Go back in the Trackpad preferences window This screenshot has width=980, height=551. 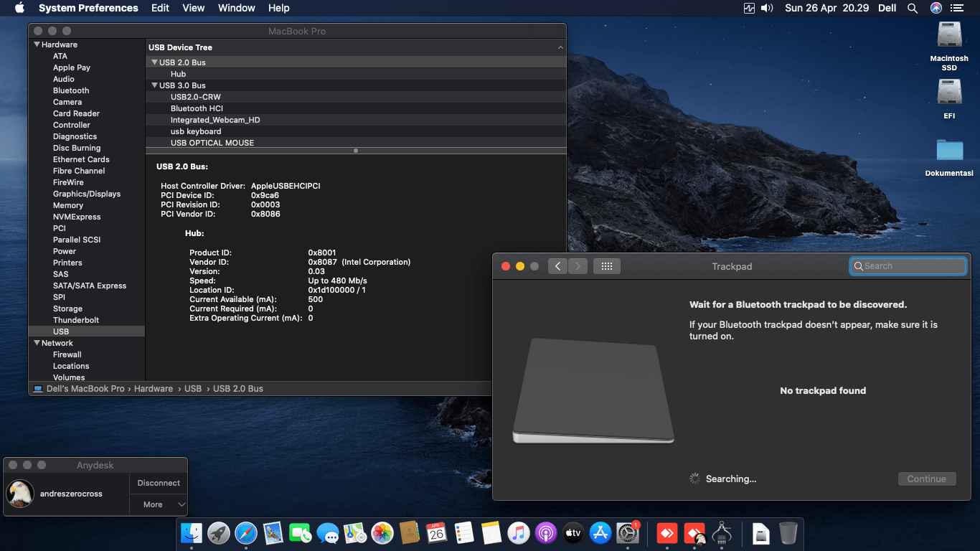click(x=558, y=266)
